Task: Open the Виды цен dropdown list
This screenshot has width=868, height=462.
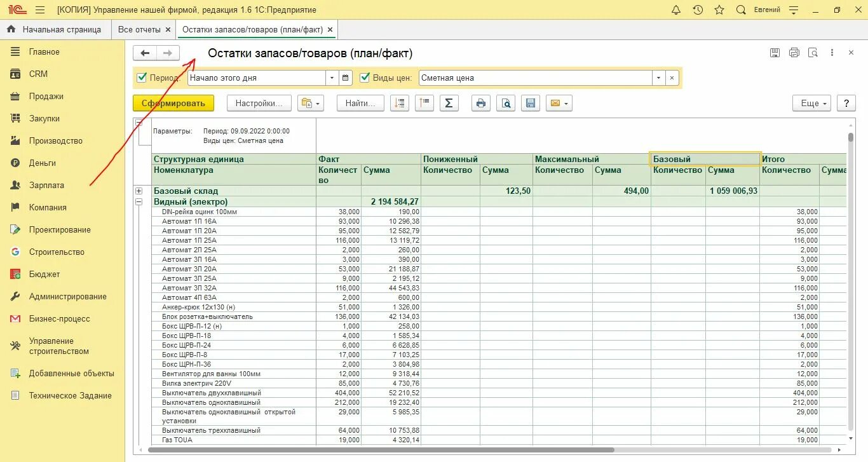Action: click(x=658, y=78)
